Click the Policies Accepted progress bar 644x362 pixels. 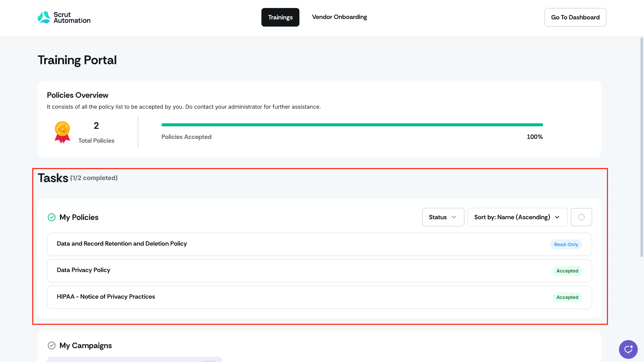point(352,125)
